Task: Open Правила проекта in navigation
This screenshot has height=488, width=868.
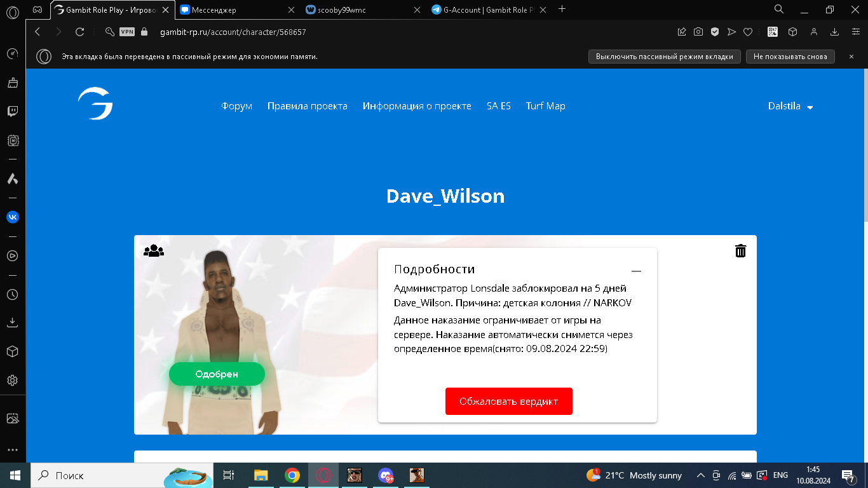Action: tap(307, 106)
